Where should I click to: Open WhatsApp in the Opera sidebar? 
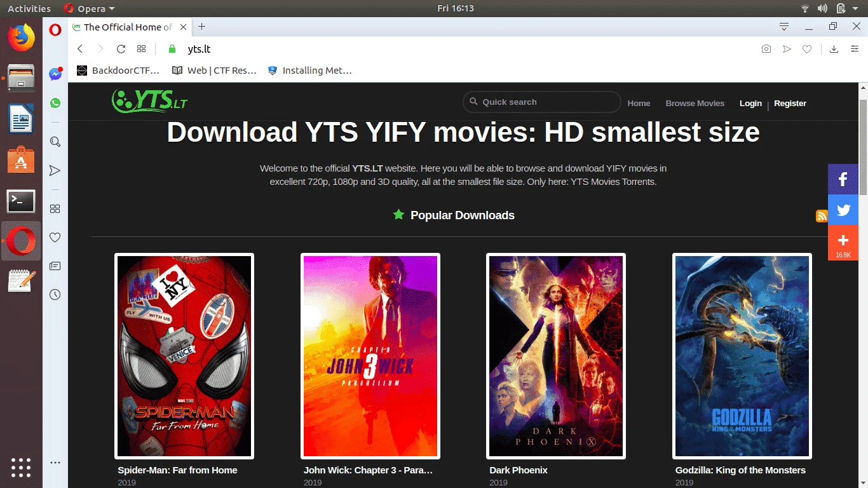(x=55, y=103)
